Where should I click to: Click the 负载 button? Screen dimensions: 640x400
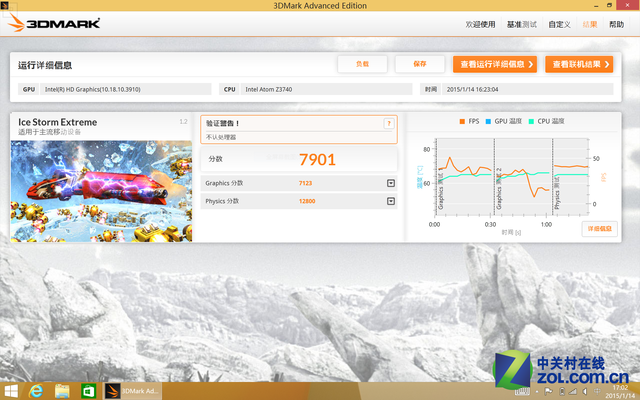coord(362,64)
